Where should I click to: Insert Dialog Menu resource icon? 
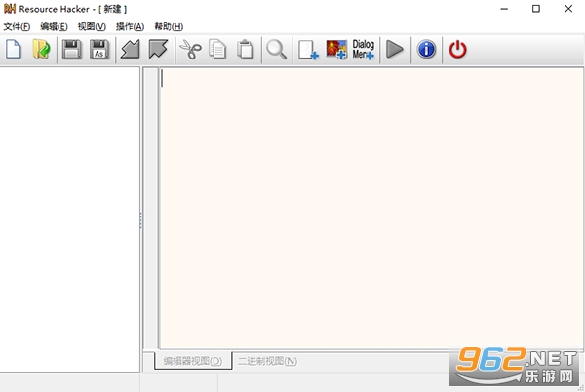364,49
